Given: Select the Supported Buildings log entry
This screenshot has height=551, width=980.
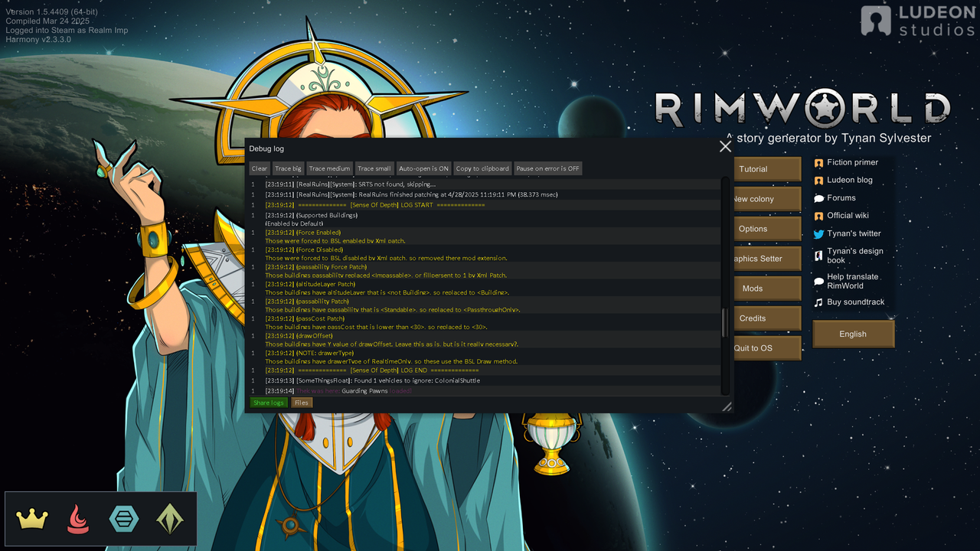Looking at the screenshot, I should tap(485, 219).
